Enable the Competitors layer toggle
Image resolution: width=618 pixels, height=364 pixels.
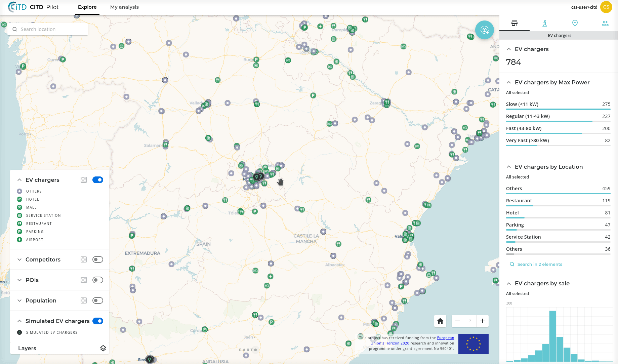pyautogui.click(x=98, y=259)
